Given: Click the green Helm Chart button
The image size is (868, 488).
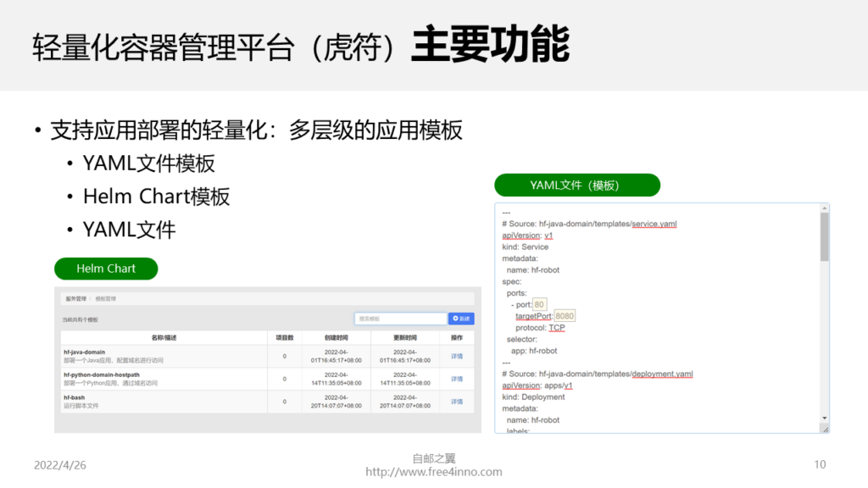Looking at the screenshot, I should [x=106, y=269].
